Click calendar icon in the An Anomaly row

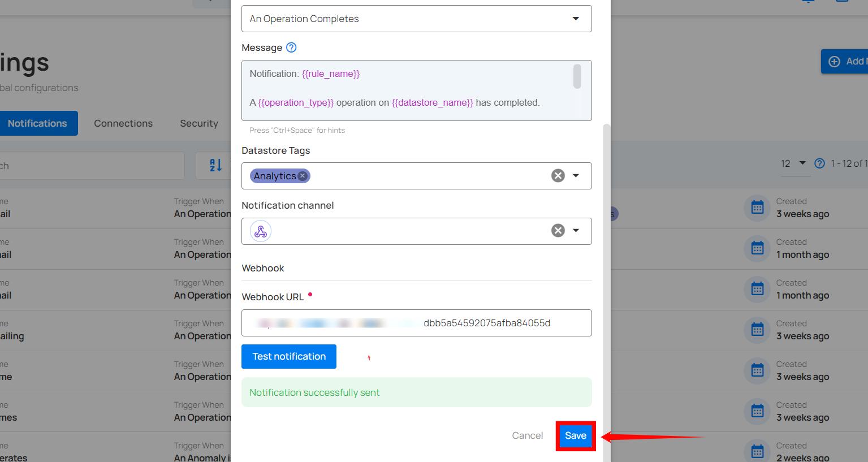click(x=758, y=451)
